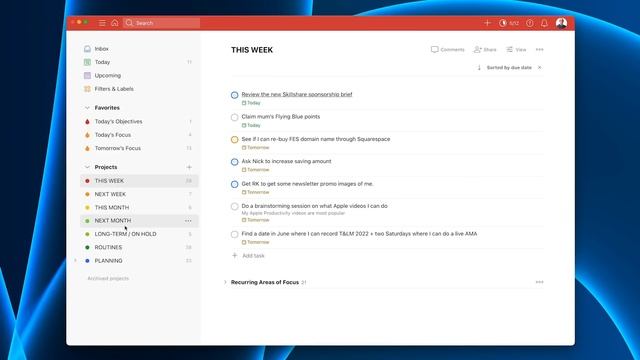Viewport: 640px width, 360px height.
Task: Reverse sort direction arrow
Action: click(x=479, y=67)
